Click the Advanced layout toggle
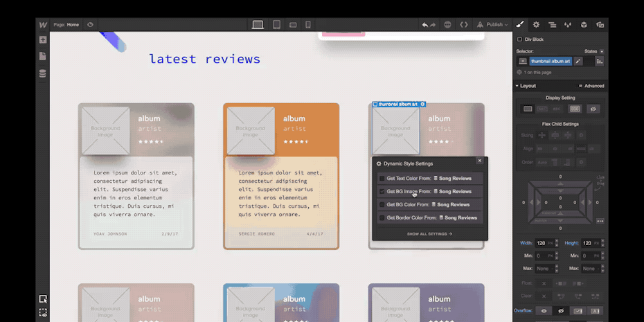This screenshot has height=322, width=644. pos(591,86)
